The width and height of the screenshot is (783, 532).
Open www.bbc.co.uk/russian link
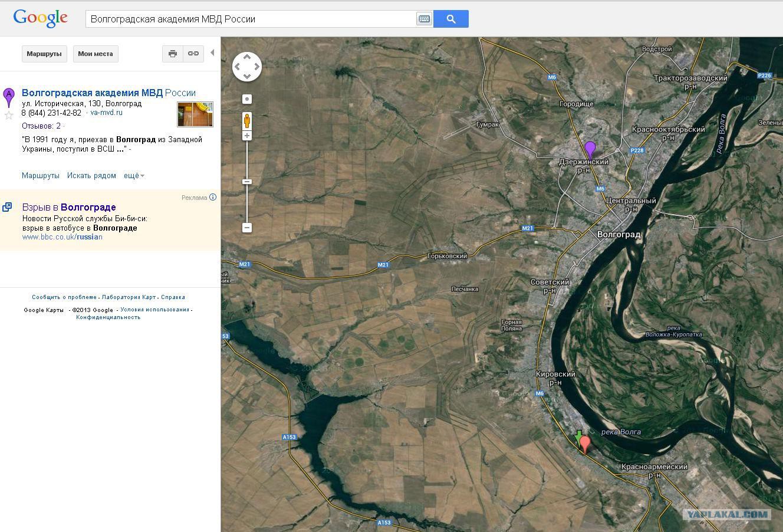point(62,237)
